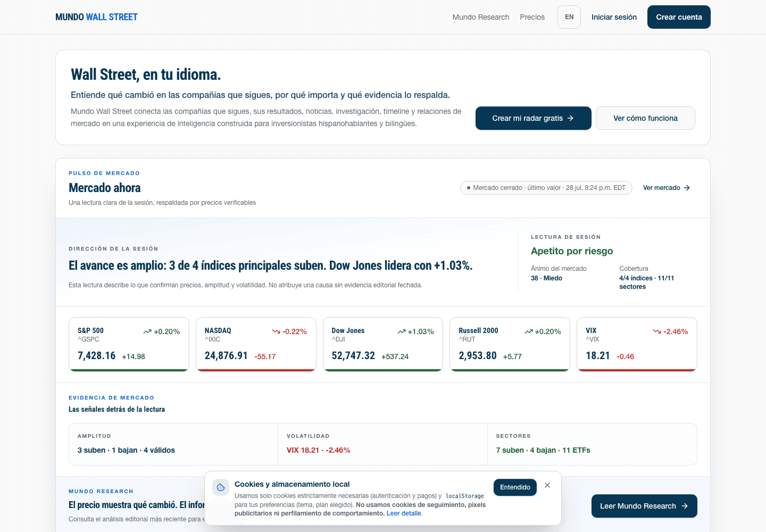The height and width of the screenshot is (532, 766).
Task: Click cookie icon in cookies banner
Action: click(x=221, y=487)
